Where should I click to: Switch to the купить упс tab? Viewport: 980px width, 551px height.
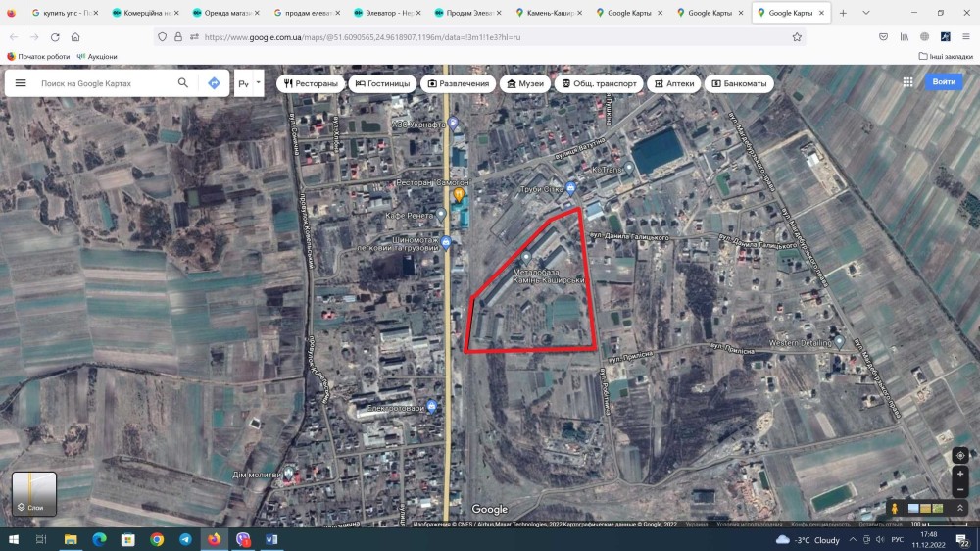[65, 13]
